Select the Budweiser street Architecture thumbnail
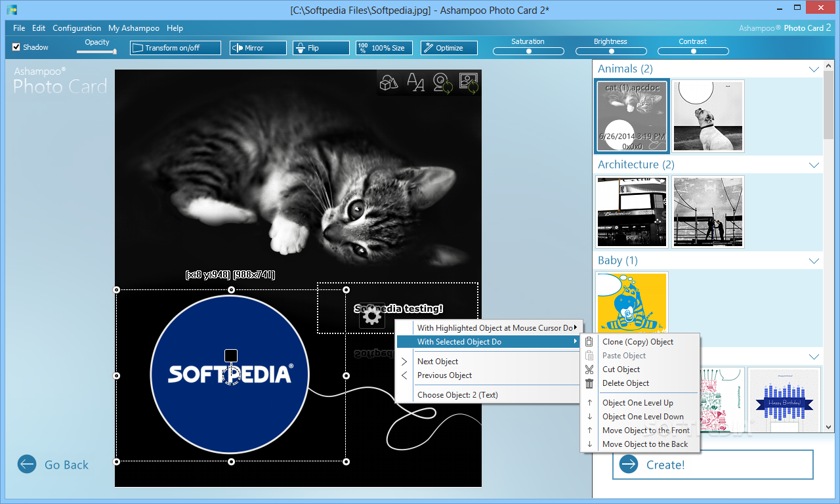 click(632, 211)
